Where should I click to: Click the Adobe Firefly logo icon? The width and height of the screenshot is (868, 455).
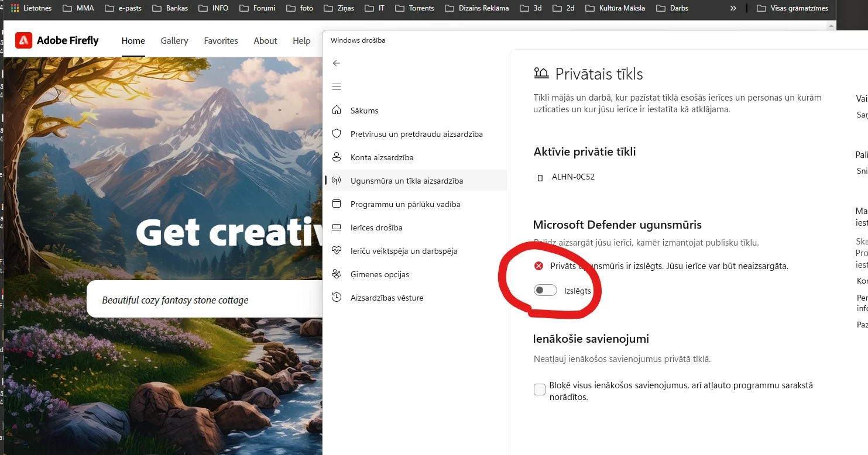coord(23,40)
